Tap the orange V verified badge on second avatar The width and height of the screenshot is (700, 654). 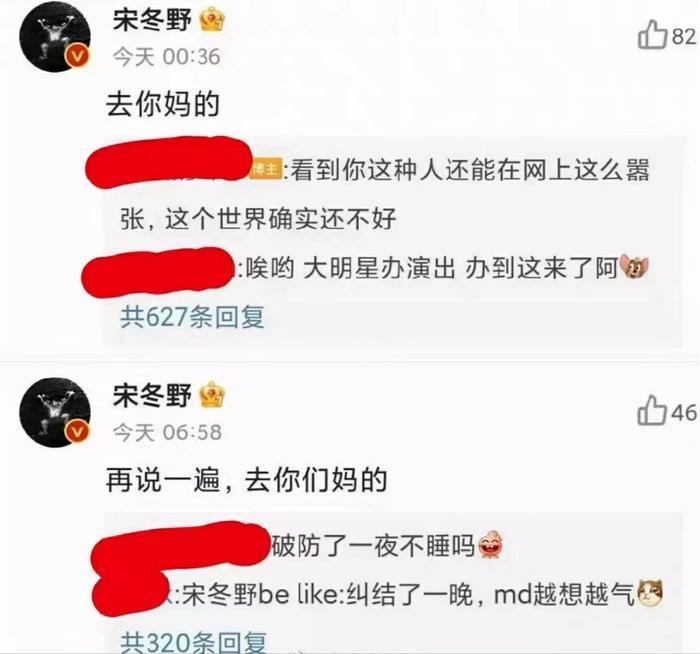(77, 432)
